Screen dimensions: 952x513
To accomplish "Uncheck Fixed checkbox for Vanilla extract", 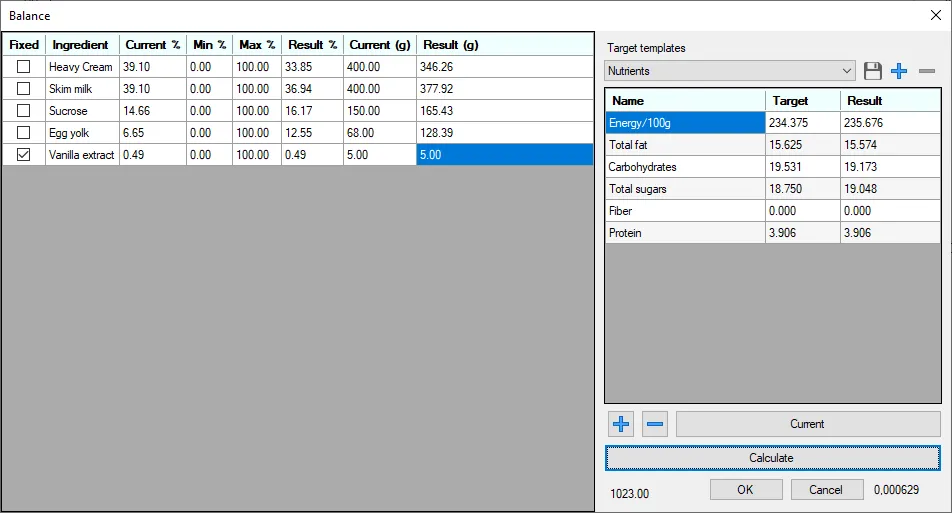I will point(24,154).
